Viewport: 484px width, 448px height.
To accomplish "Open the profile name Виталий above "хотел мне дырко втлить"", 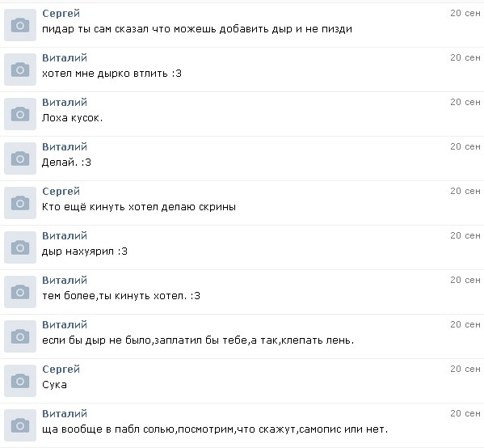I will pyautogui.click(x=65, y=57).
